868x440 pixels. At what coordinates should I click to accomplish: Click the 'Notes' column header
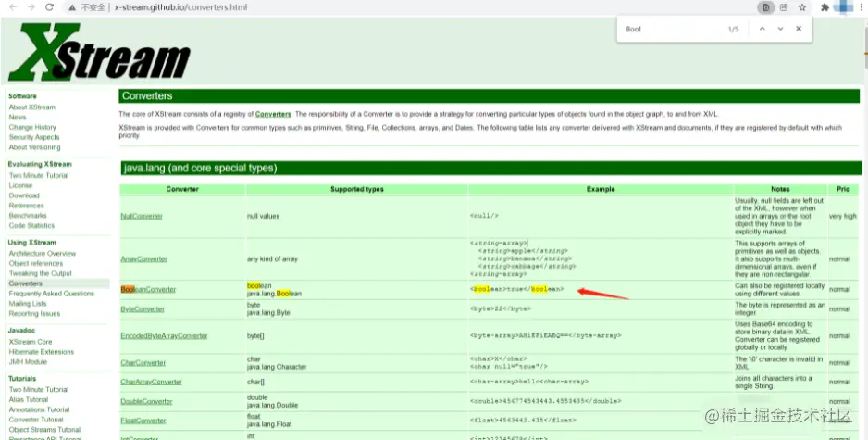tap(780, 189)
